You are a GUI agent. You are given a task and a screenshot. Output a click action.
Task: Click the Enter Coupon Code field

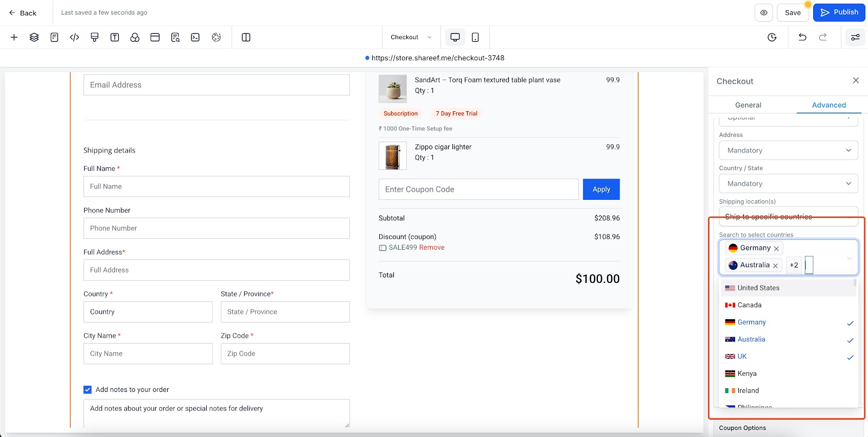coord(478,189)
